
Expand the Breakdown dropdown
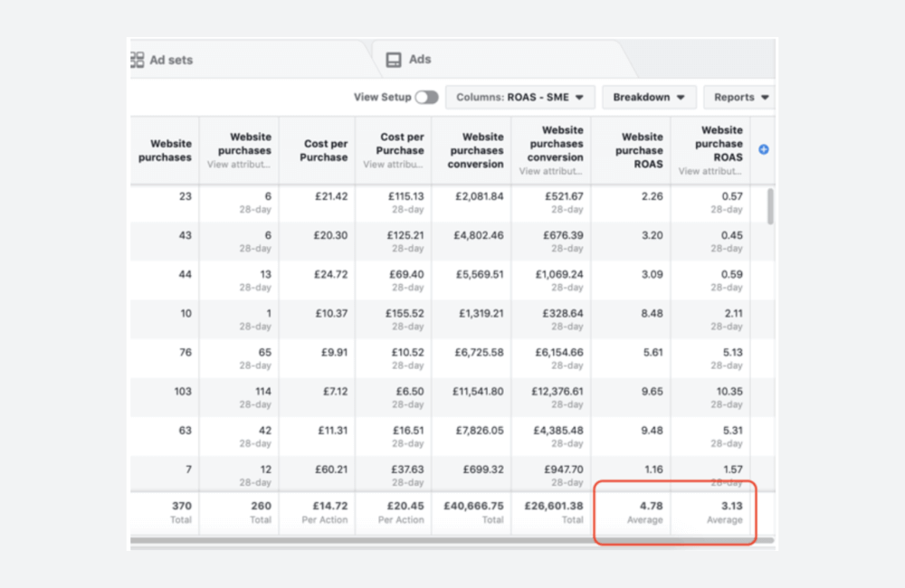(x=649, y=97)
